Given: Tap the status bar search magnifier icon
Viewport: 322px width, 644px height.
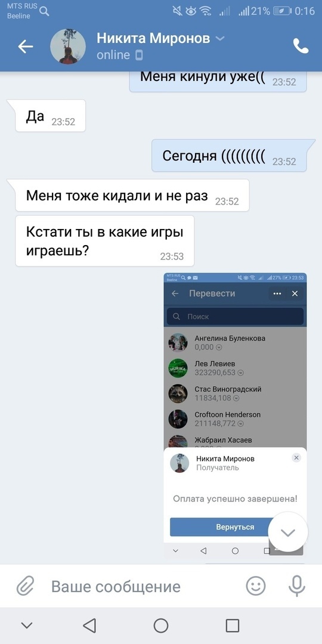Looking at the screenshot, I should pos(44,11).
